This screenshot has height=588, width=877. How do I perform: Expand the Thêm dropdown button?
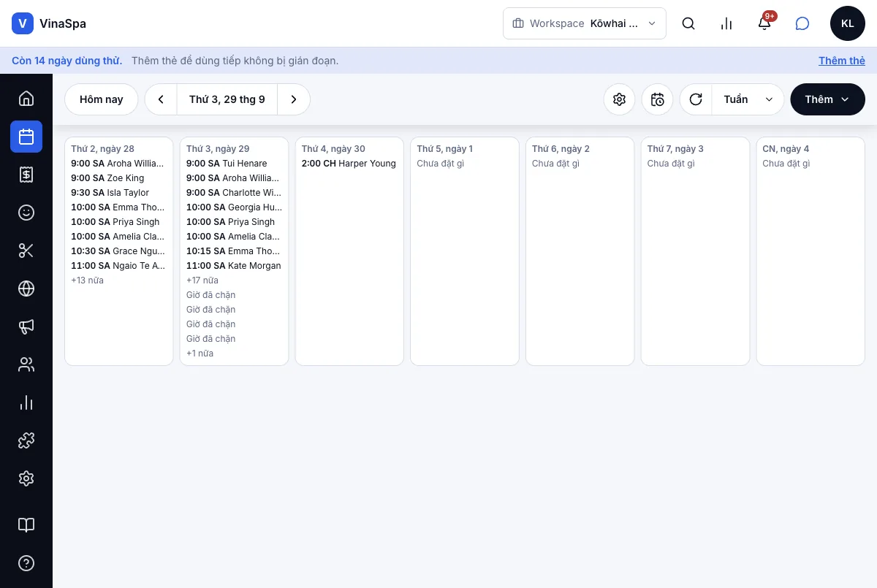[x=827, y=99]
